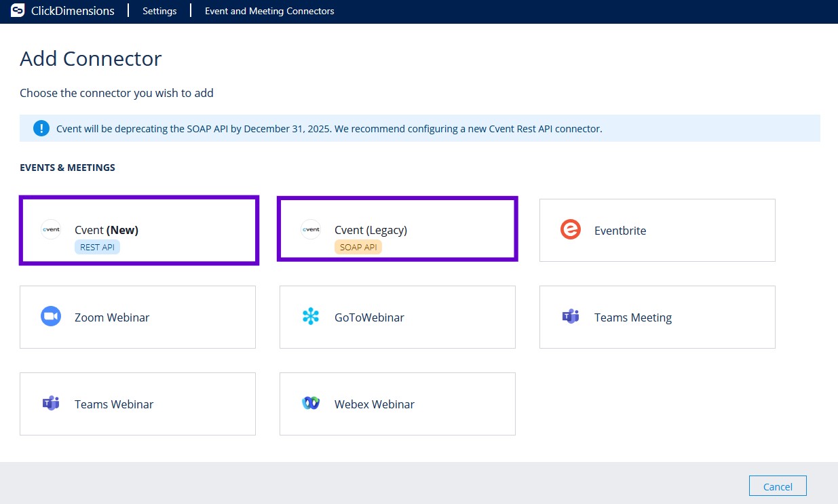Click the Zoom Webinar camera icon
838x504 pixels.
coord(51,317)
